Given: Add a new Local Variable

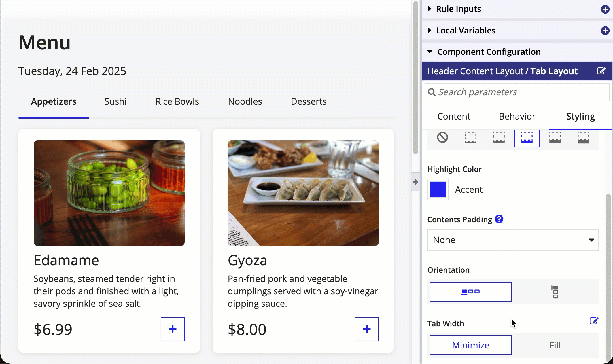Looking at the screenshot, I should 605,31.
